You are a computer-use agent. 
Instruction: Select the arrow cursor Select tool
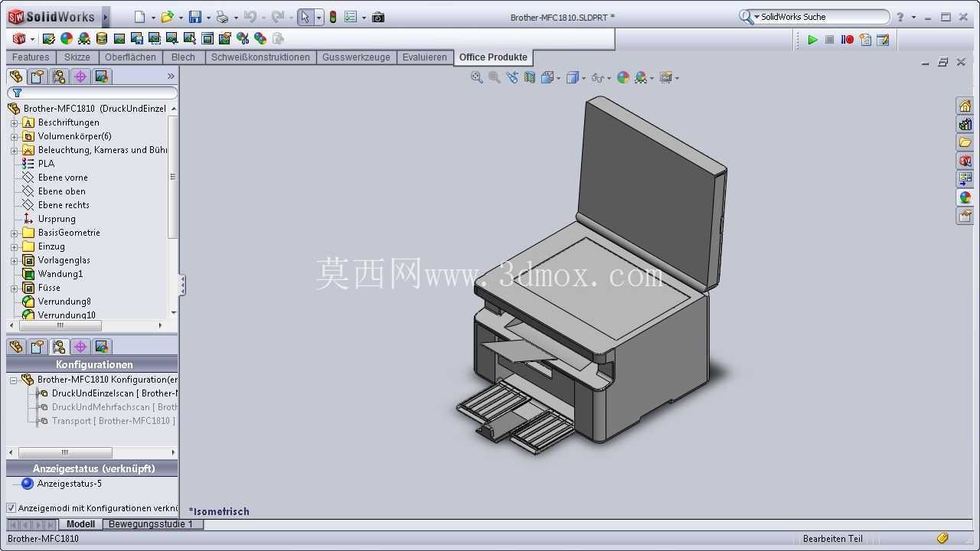click(x=305, y=17)
